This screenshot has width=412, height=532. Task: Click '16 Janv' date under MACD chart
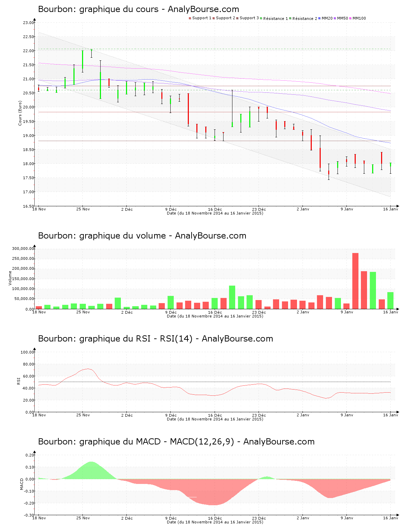391,518
